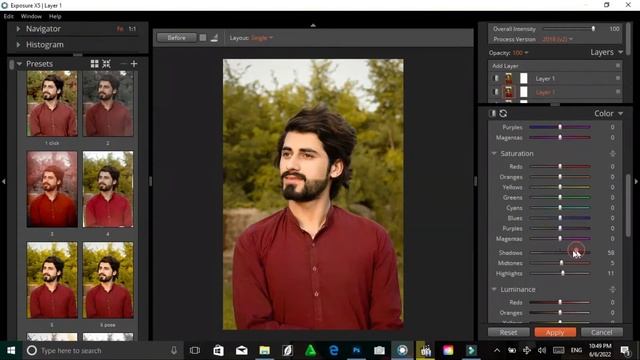The height and width of the screenshot is (360, 640).
Task: Switch presets to grid view
Action: point(95,64)
